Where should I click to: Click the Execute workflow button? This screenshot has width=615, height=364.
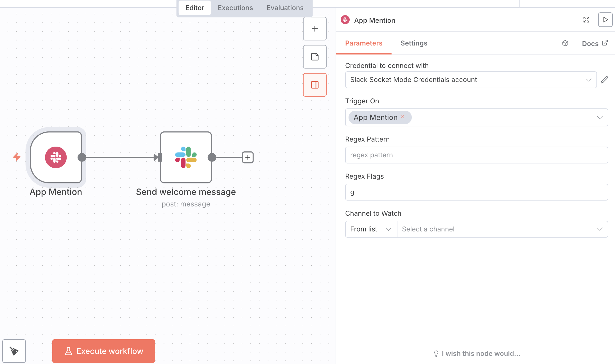pos(103,351)
